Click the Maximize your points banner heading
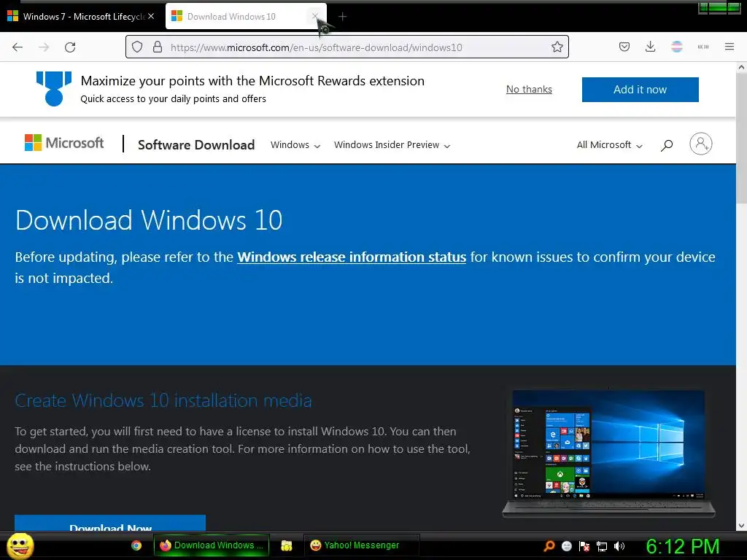 click(252, 81)
